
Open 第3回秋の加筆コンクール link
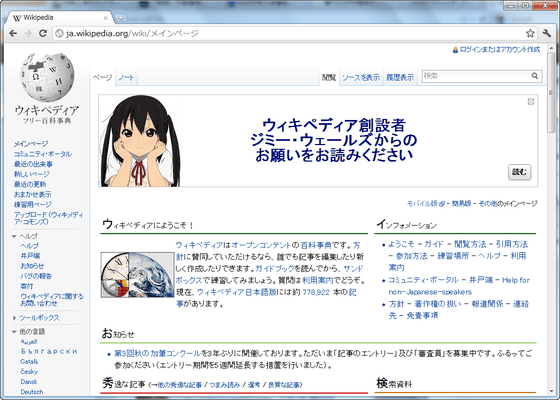pos(158,353)
